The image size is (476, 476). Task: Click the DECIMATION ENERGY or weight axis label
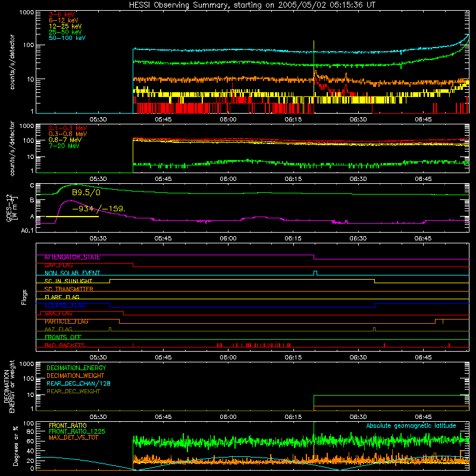9,386
